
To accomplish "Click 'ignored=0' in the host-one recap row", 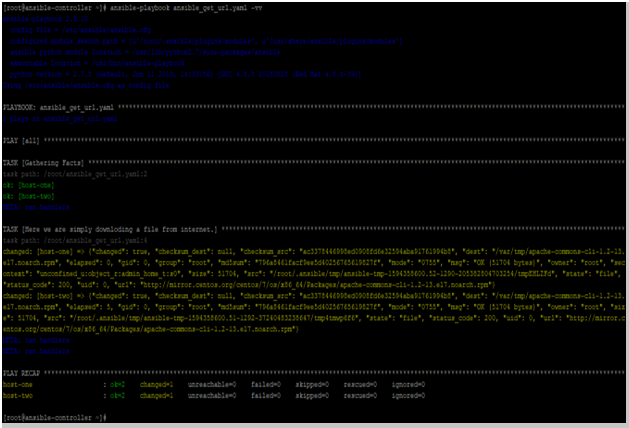I will pos(408,385).
